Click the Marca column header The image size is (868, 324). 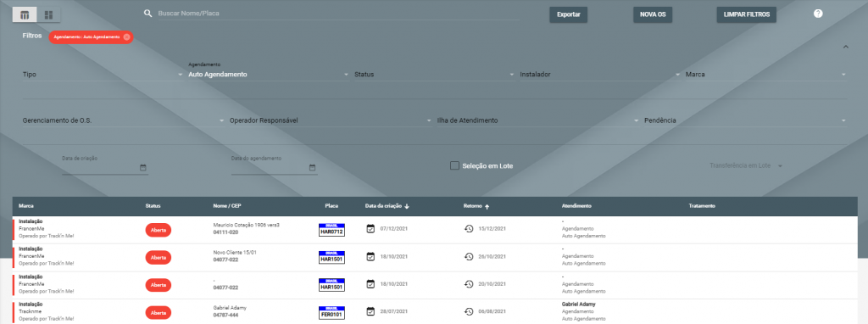[x=26, y=206]
